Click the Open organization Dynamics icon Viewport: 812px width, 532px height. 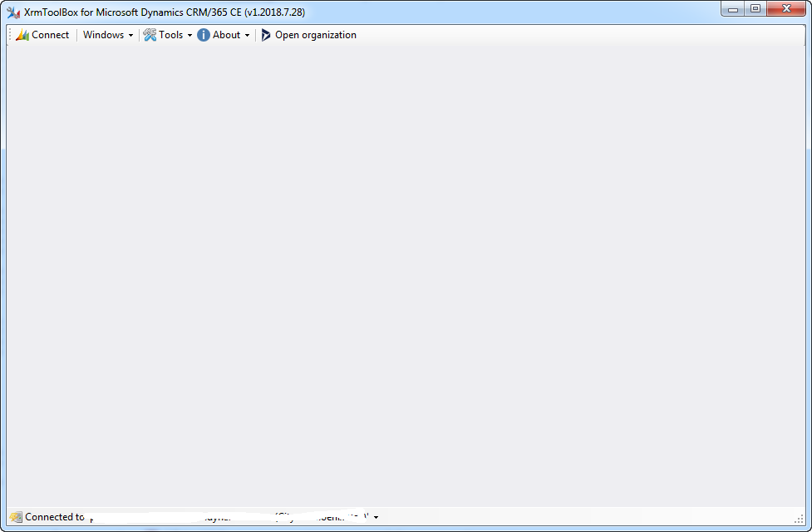(266, 35)
